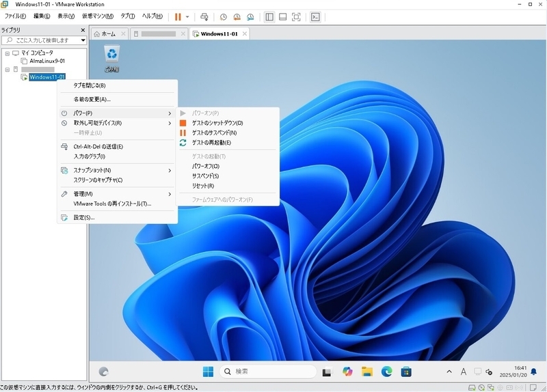Close the ライブラリ panel with its X
Image resolution: width=547 pixels, height=392 pixels.
[x=83, y=30]
